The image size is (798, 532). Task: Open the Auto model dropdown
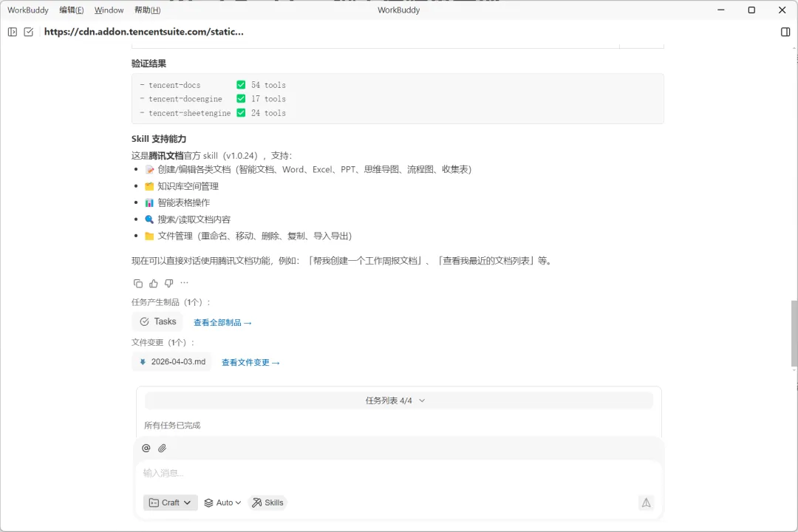(222, 502)
